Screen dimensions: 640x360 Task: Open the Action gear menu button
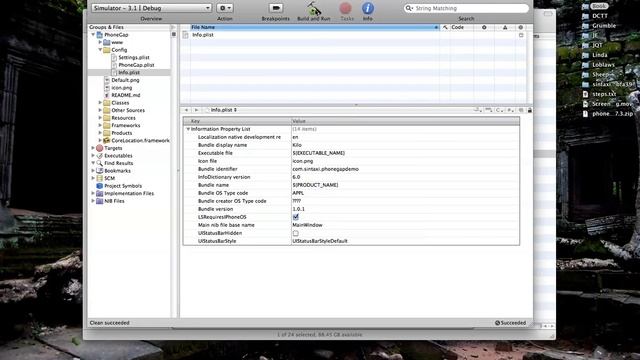224,8
